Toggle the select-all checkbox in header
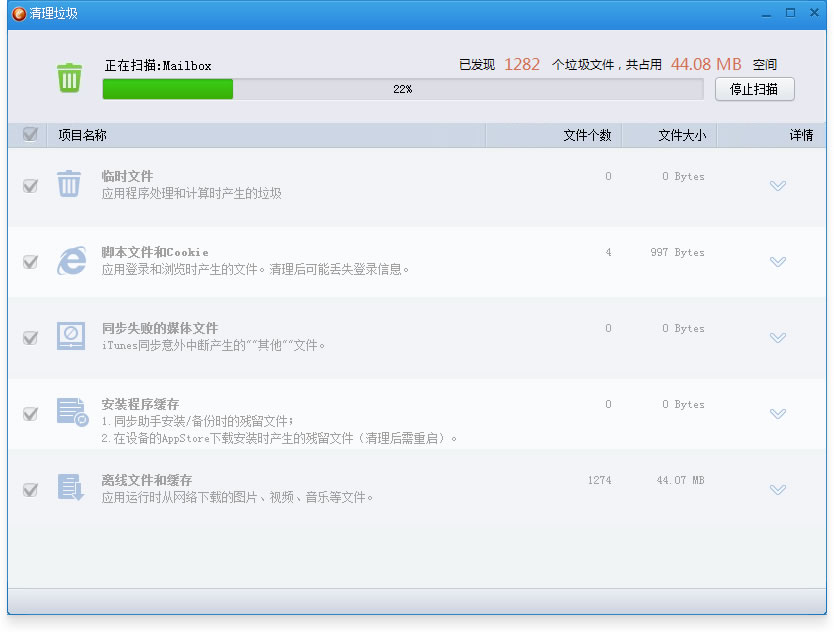834x632 pixels. coord(30,134)
